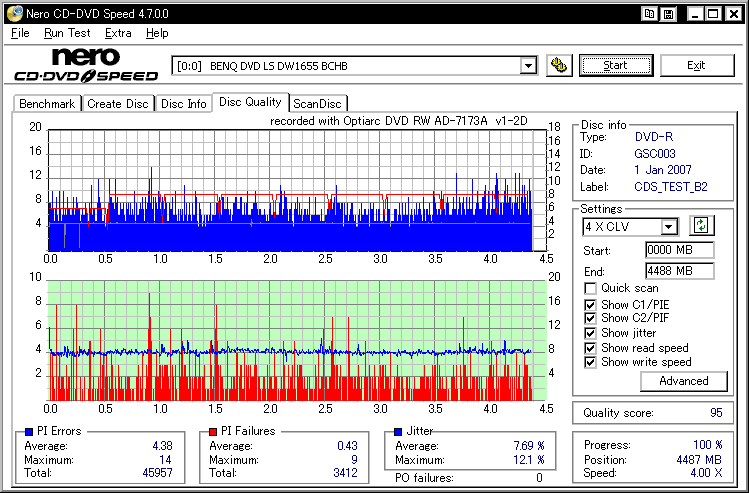This screenshot has height=493, width=749.
Task: Click the disc ID GSC003
Action: (655, 154)
